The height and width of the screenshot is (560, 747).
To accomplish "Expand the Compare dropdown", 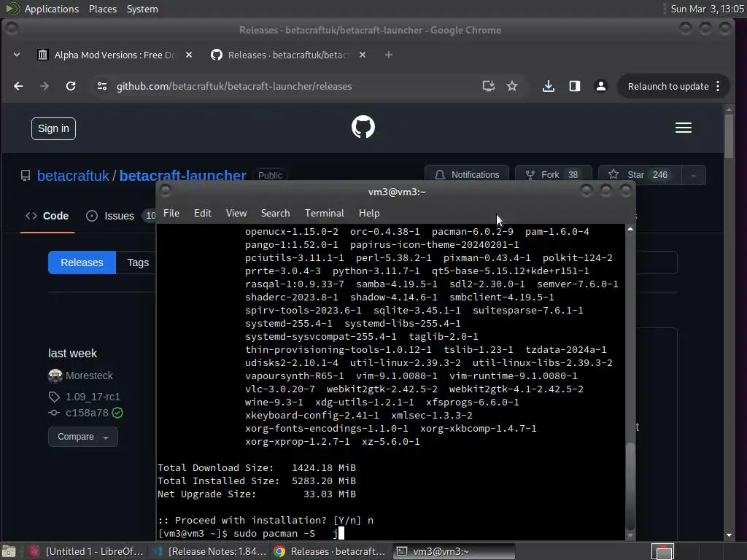I will tap(83, 437).
